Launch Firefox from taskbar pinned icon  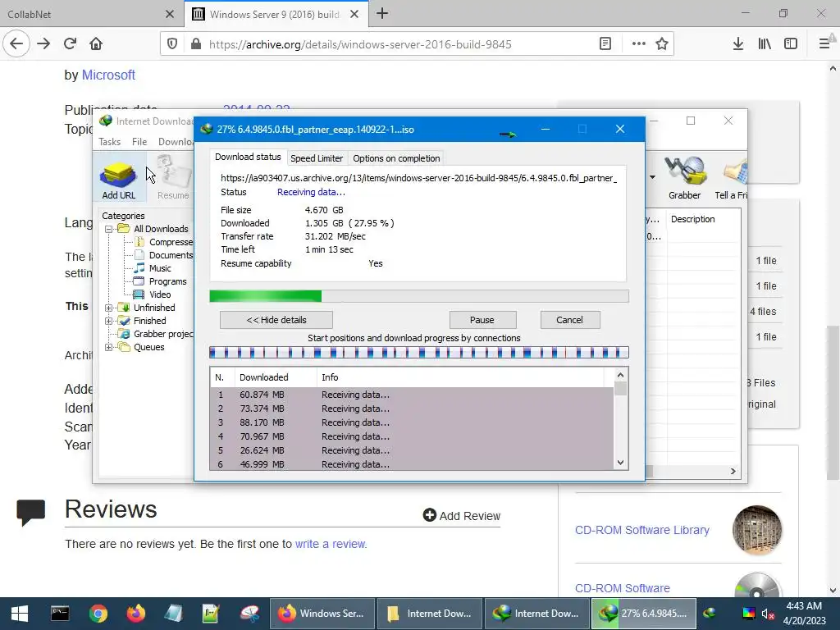point(135,614)
